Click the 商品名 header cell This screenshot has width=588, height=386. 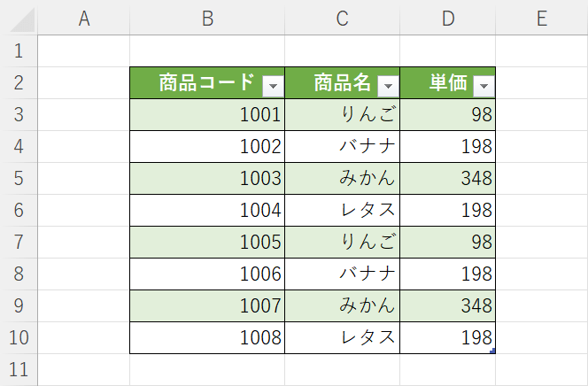pos(343,83)
